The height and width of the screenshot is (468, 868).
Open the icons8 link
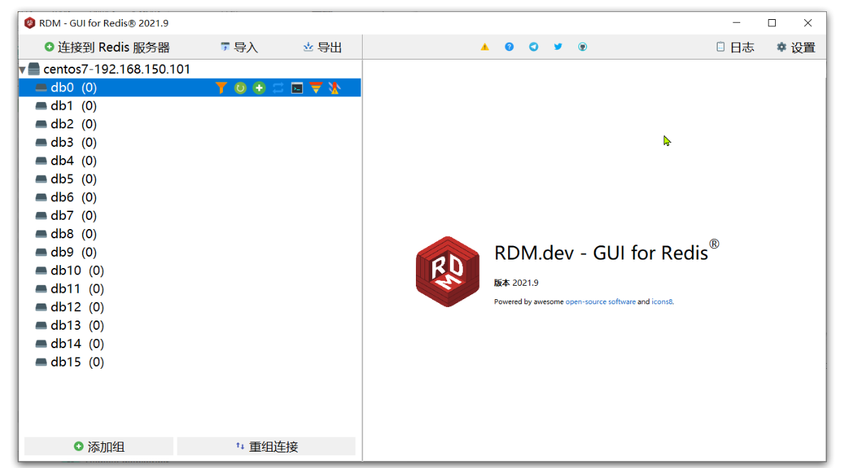[661, 301]
